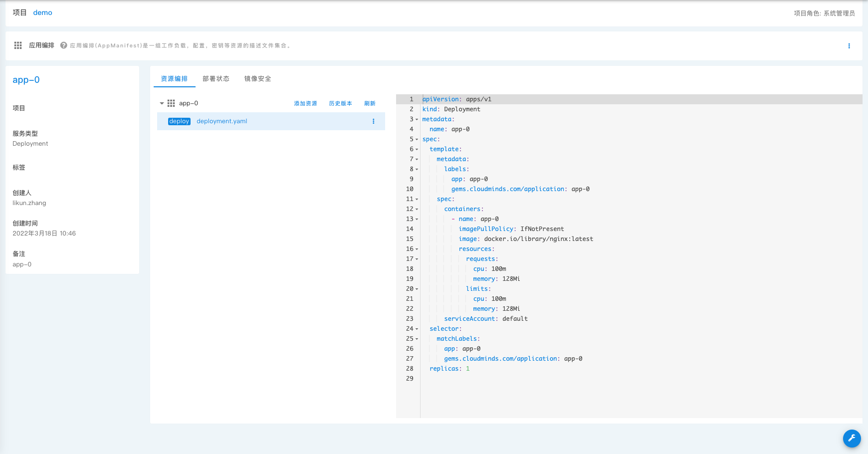Fold the containers block at line 12
The height and width of the screenshot is (454, 868).
tap(417, 209)
